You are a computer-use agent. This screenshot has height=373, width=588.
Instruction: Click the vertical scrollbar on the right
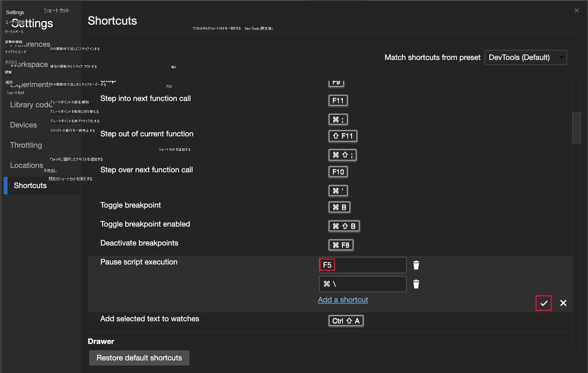pyautogui.click(x=576, y=128)
